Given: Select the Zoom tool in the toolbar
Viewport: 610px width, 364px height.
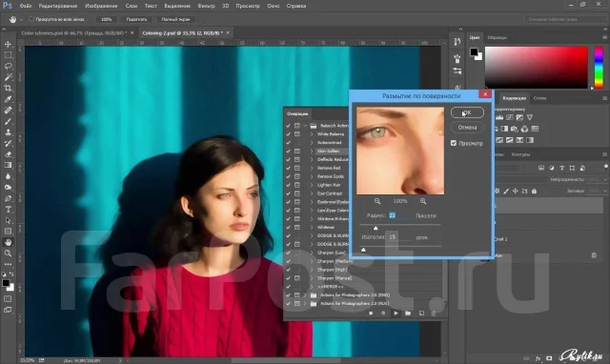Looking at the screenshot, I should coord(8,253).
